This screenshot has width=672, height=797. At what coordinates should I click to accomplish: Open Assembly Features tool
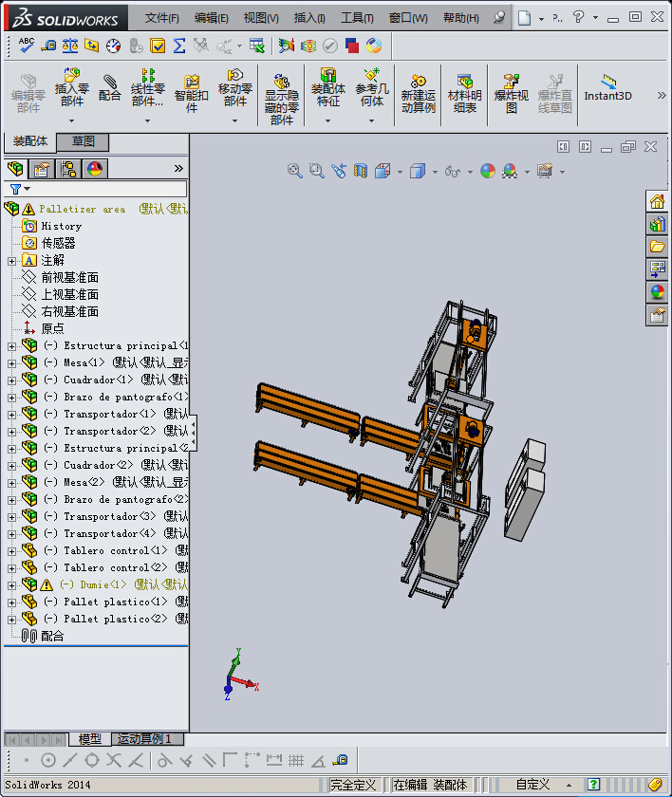coord(327,87)
